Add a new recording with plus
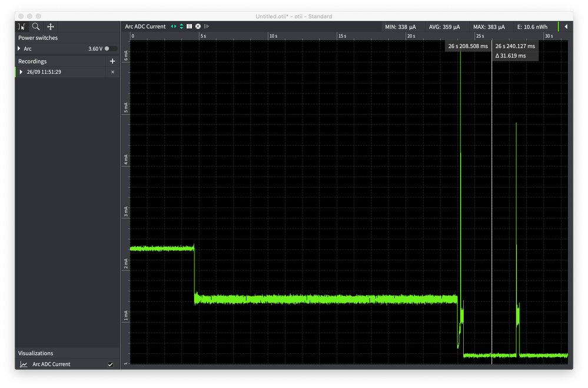This screenshot has height=388, width=588. [x=112, y=61]
